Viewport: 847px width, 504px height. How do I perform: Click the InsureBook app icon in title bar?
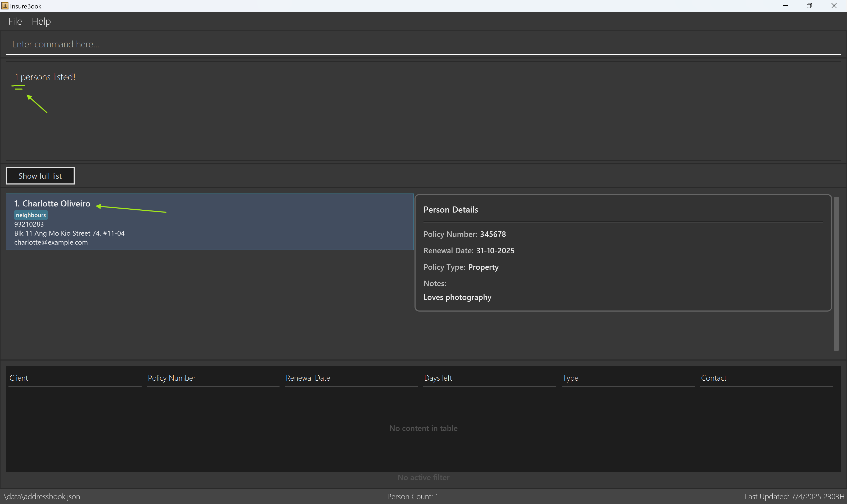(x=5, y=6)
